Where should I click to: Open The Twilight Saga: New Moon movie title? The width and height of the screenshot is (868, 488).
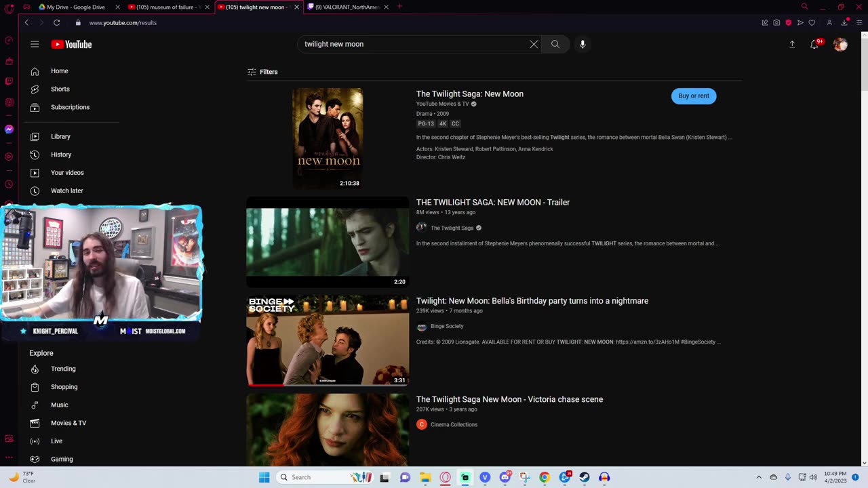[469, 94]
